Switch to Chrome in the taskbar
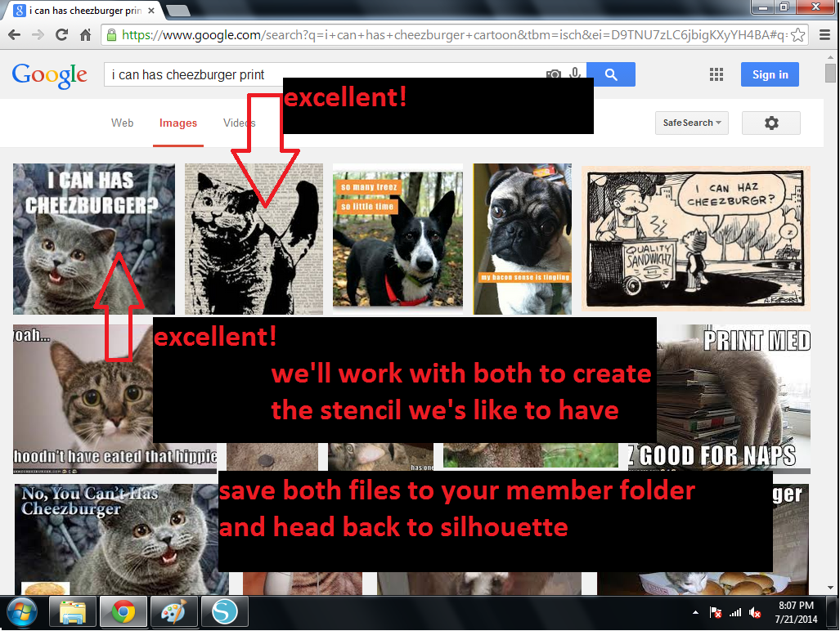Image resolution: width=840 pixels, height=631 pixels. point(124,612)
